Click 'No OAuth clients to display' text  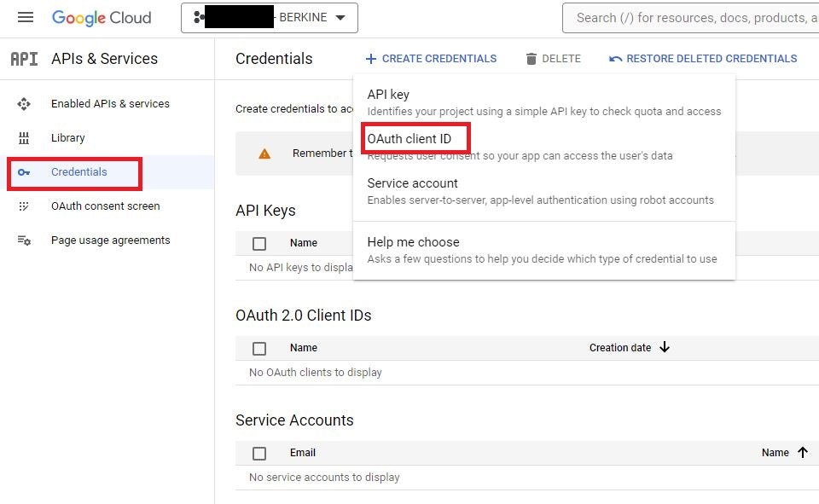coord(316,373)
